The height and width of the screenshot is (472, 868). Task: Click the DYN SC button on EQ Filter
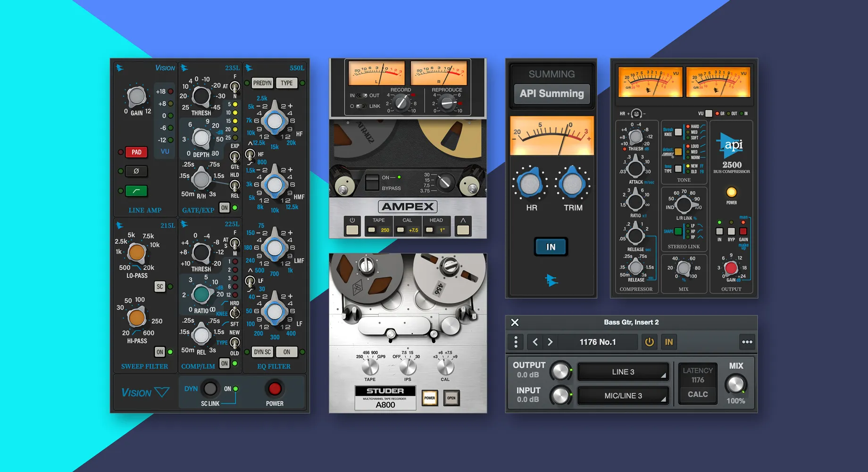pos(262,352)
